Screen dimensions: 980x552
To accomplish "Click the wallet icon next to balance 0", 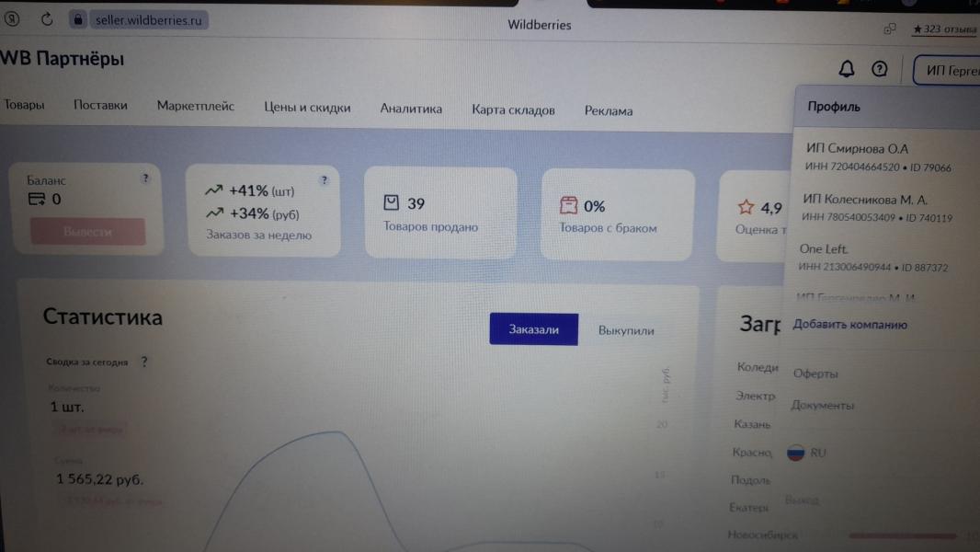I will [36, 200].
